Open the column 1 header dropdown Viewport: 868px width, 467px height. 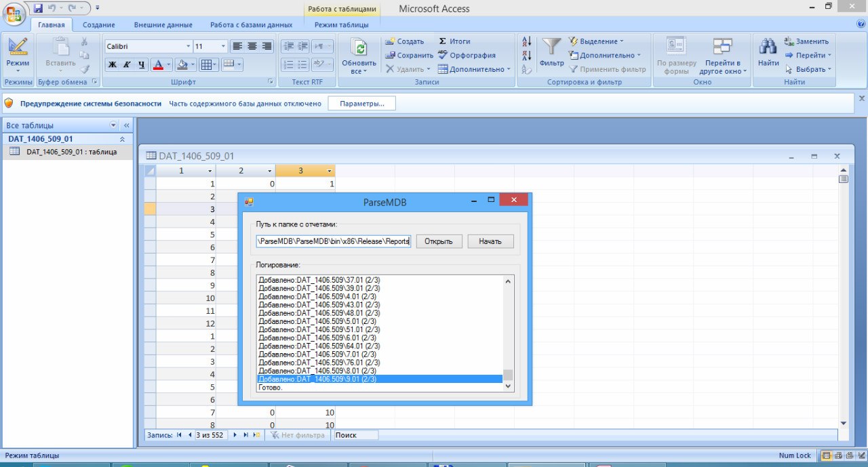[x=211, y=171]
